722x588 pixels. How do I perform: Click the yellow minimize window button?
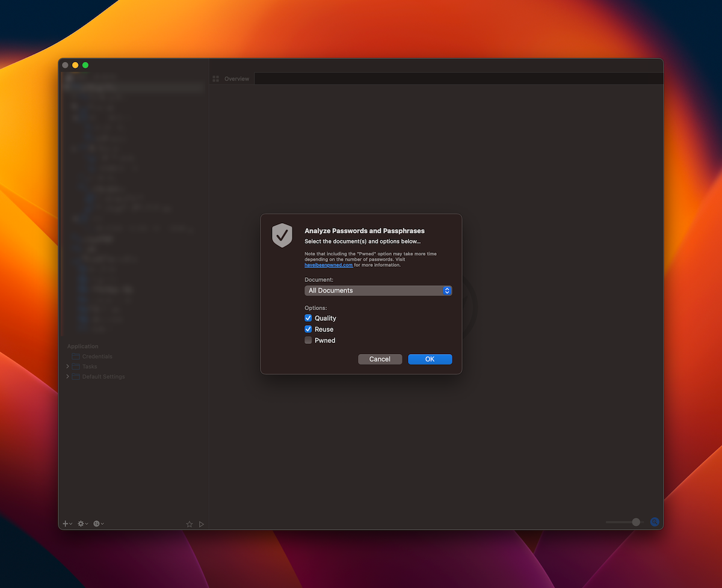point(75,65)
